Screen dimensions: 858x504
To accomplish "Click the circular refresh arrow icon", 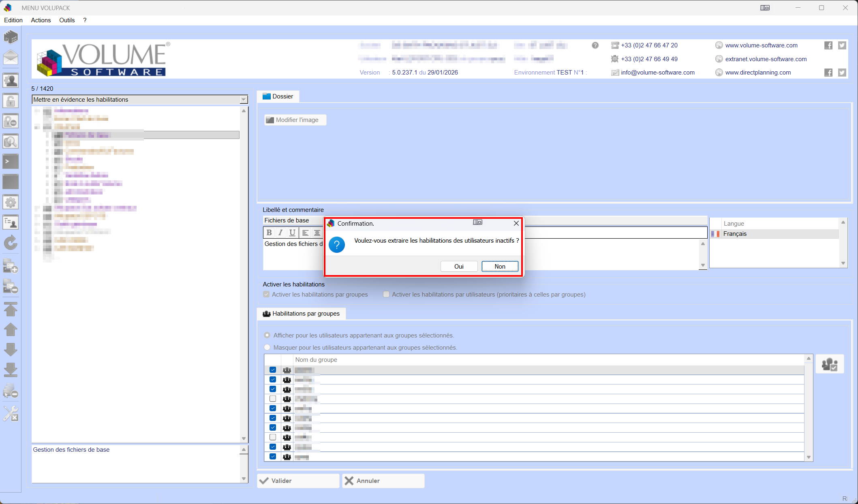I will tap(11, 243).
